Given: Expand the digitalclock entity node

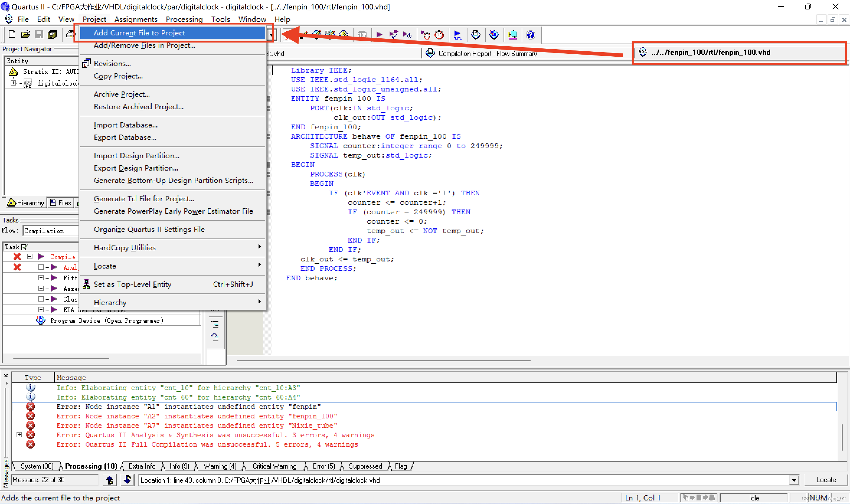Looking at the screenshot, I should click(x=13, y=83).
